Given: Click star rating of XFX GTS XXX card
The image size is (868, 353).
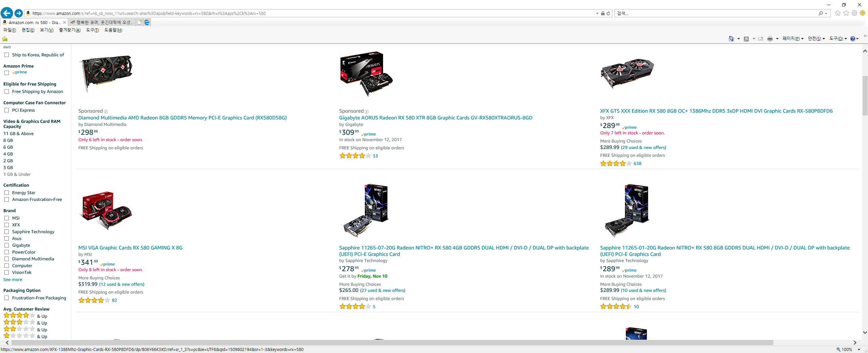Looking at the screenshot, I should click(x=616, y=163).
